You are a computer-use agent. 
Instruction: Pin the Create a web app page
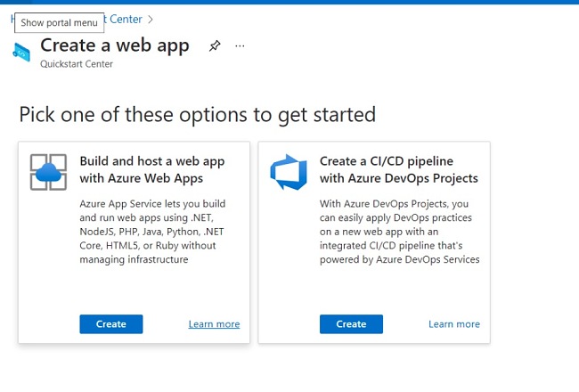[215, 46]
